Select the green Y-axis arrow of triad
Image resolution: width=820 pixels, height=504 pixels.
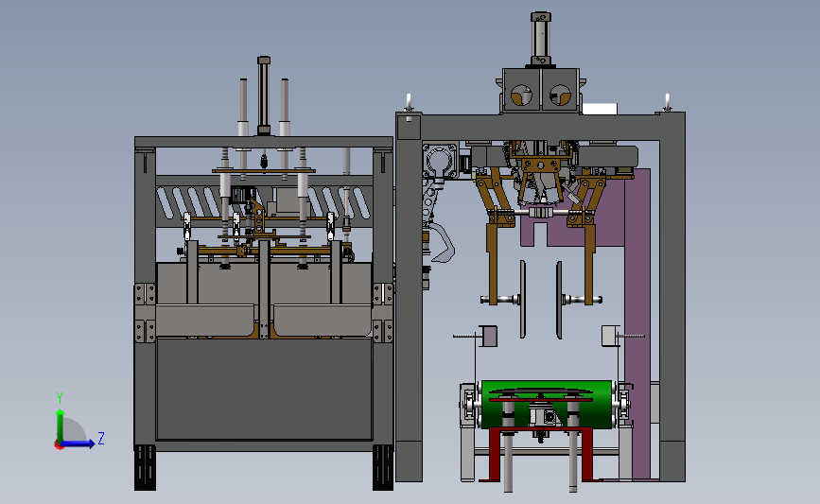pos(61,426)
